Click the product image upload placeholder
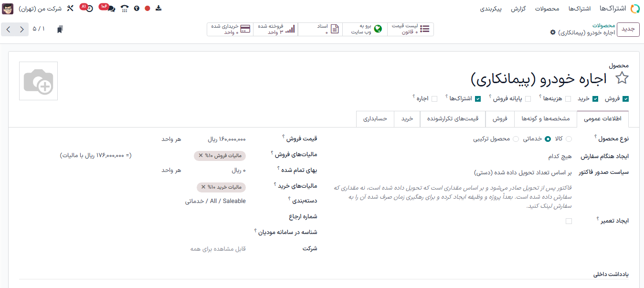This screenshot has height=288, width=644. [x=38, y=81]
